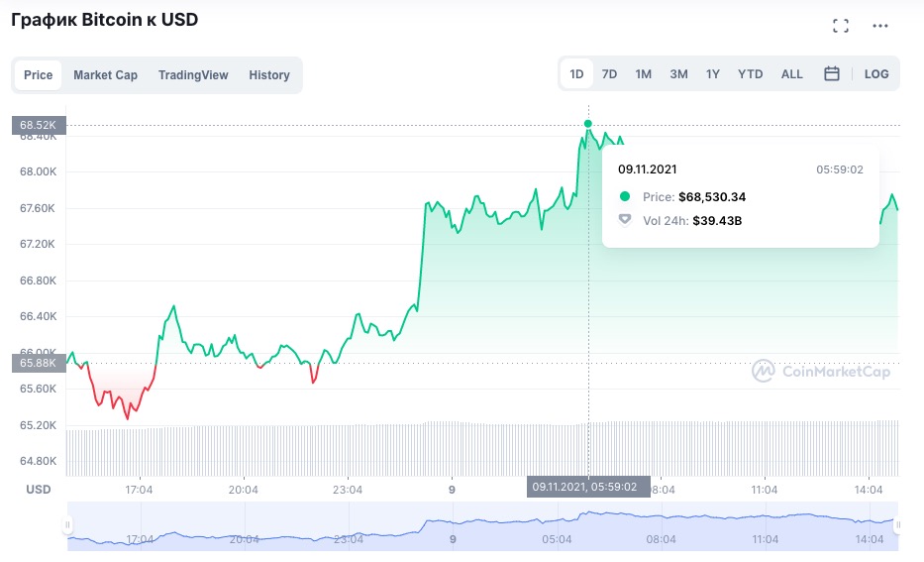Viewport: 924px width, 562px height.
Task: Switch to 1M time range
Action: pos(643,74)
